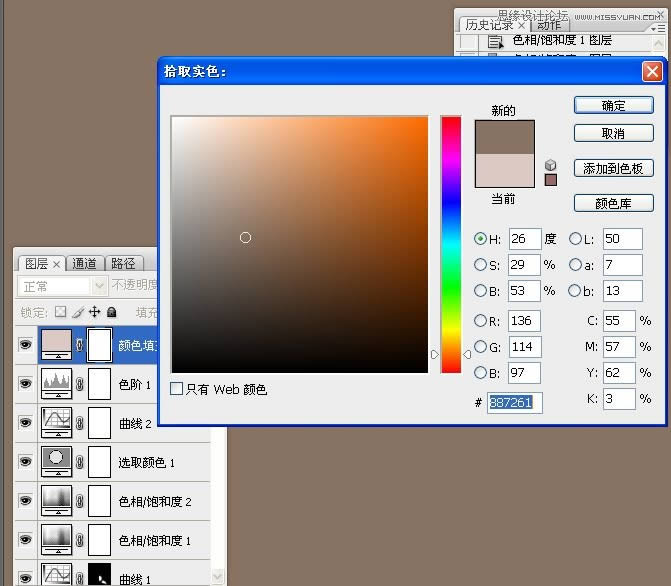Switch to the Layers (图层) tab

point(42,263)
